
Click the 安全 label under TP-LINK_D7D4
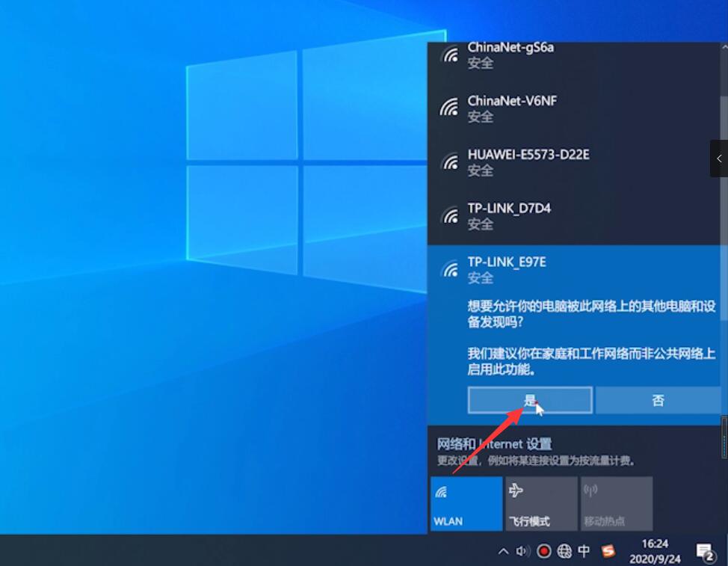tap(480, 224)
